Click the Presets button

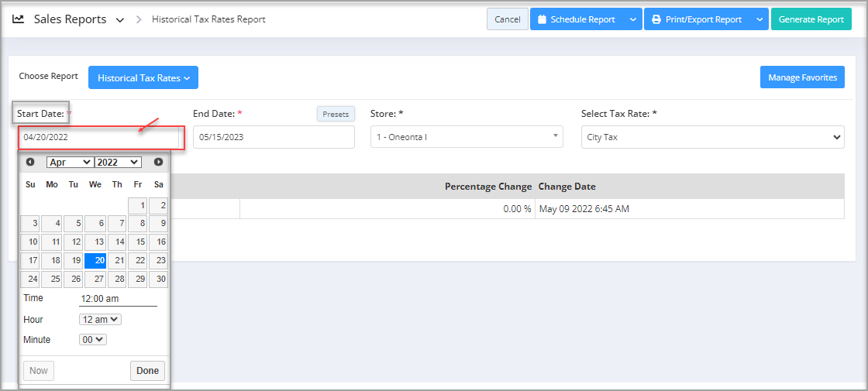point(336,114)
